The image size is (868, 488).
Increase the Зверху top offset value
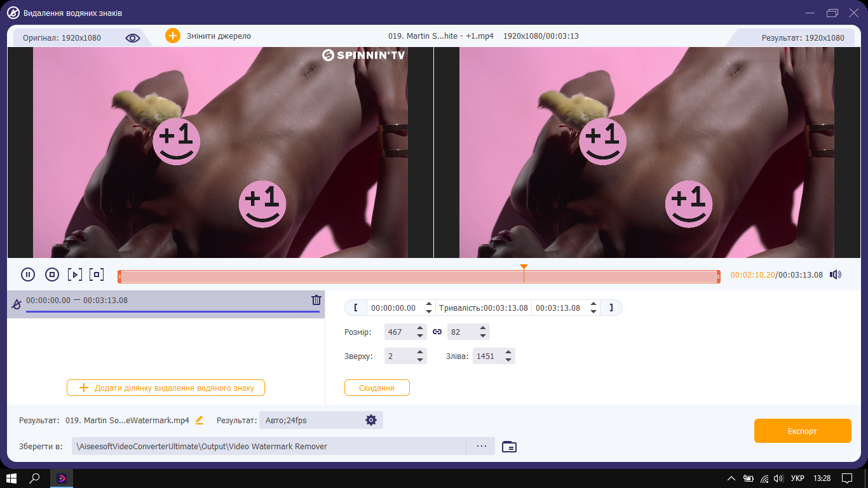(x=420, y=353)
